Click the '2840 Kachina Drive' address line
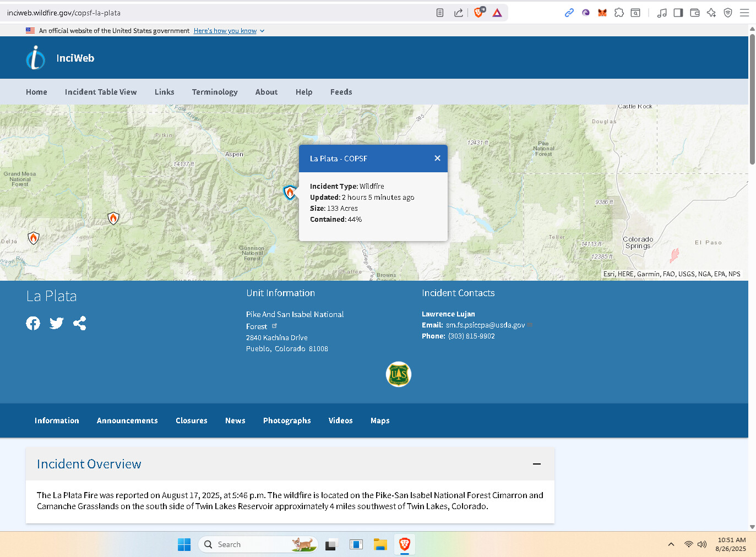The height and width of the screenshot is (557, 756). [x=277, y=338]
